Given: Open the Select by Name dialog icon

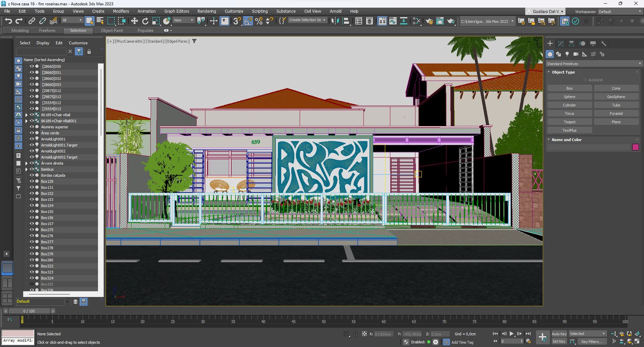Looking at the screenshot, I should [x=100, y=21].
